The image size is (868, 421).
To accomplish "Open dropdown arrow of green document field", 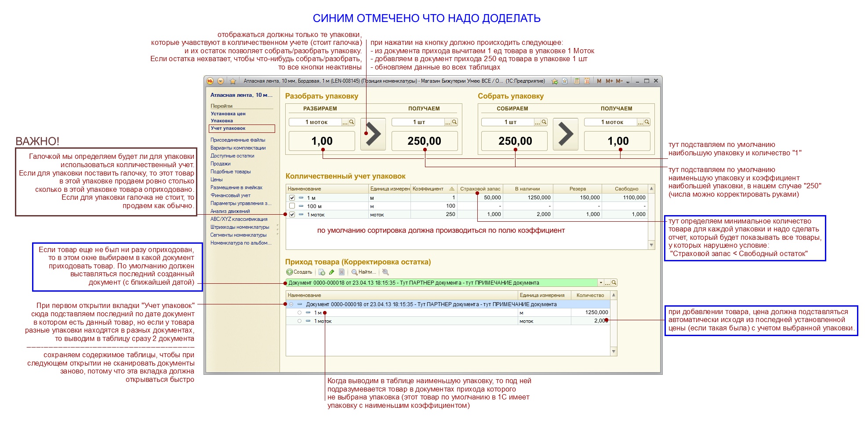I will point(600,283).
